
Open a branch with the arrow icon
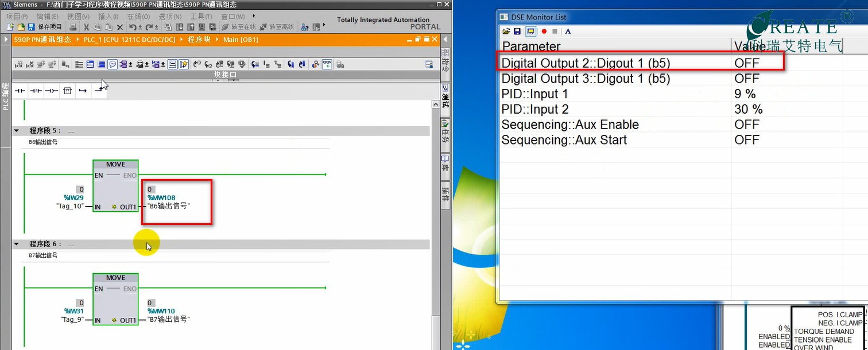pyautogui.click(x=83, y=91)
